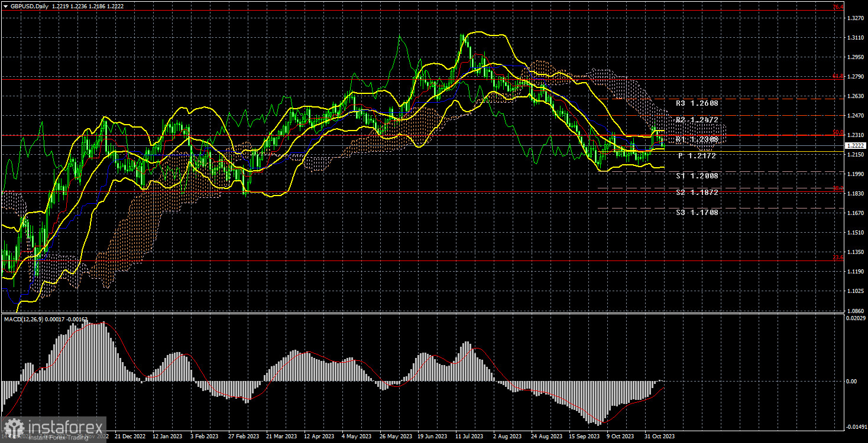This screenshot has width=868, height=443.
Task: Click the 21 Mar 2023 date label
Action: (x=282, y=437)
